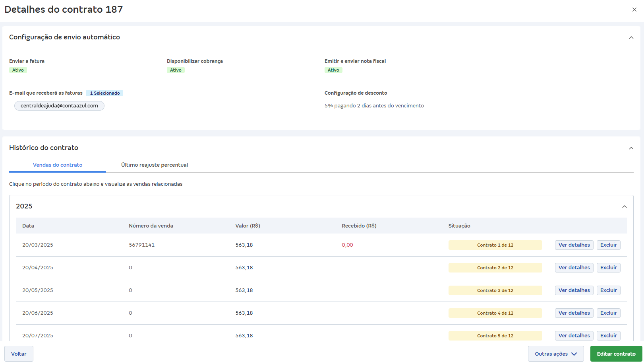View details for Contrato 4 de 12

coord(574,313)
